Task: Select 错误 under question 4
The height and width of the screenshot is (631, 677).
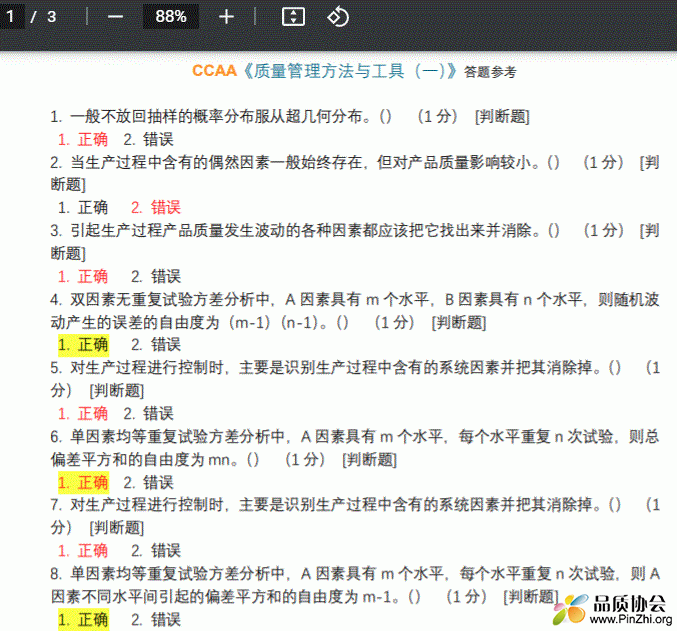Action: point(156,345)
